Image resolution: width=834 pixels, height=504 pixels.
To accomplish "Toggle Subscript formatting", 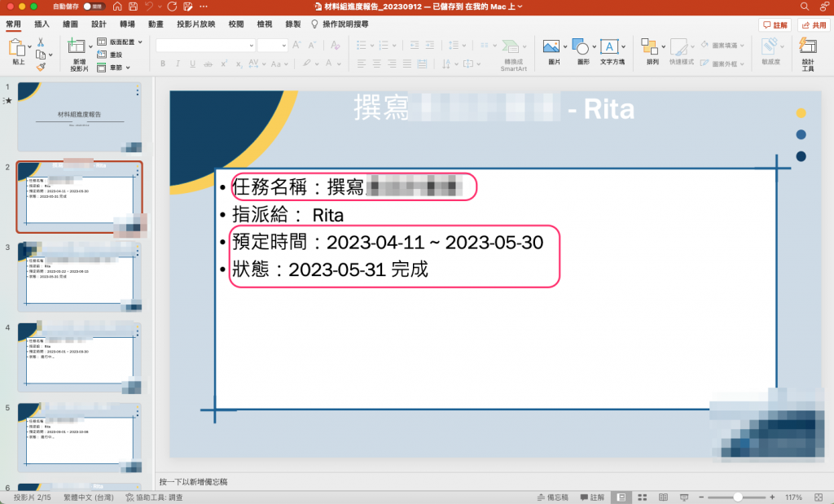I will 239,64.
